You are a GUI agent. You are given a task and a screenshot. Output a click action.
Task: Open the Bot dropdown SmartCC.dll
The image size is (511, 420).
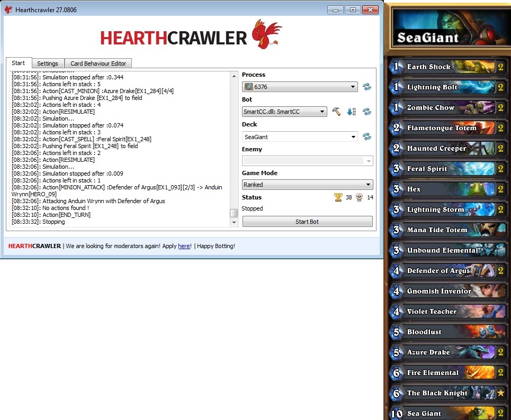(x=284, y=112)
